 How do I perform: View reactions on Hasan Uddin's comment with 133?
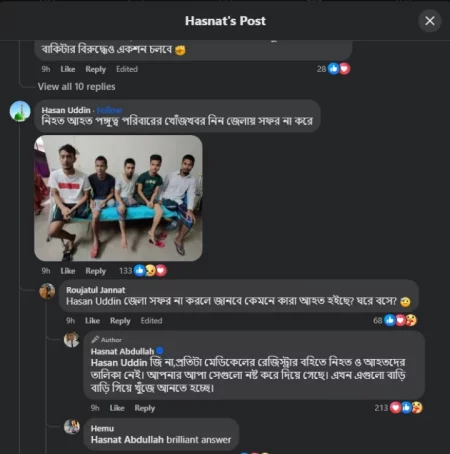coord(143,271)
